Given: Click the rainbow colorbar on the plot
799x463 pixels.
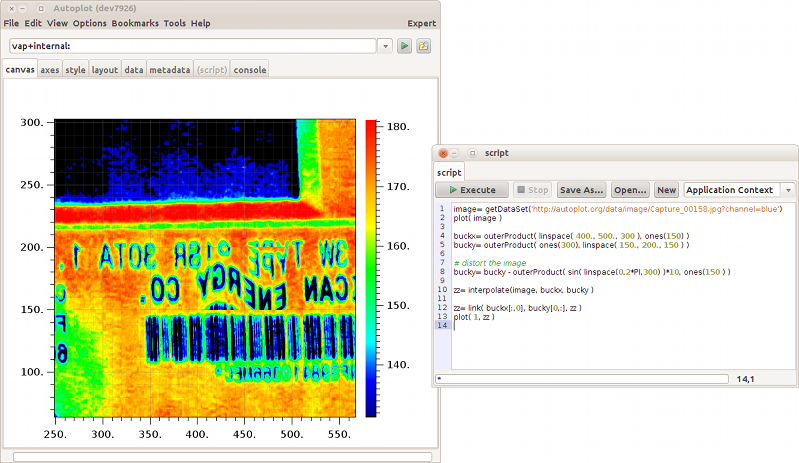Looking at the screenshot, I should click(371, 268).
